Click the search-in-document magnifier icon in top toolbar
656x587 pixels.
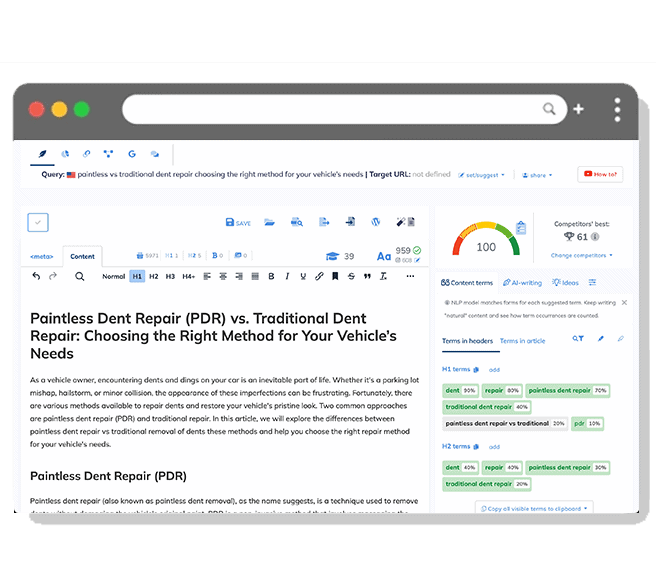[x=297, y=222]
